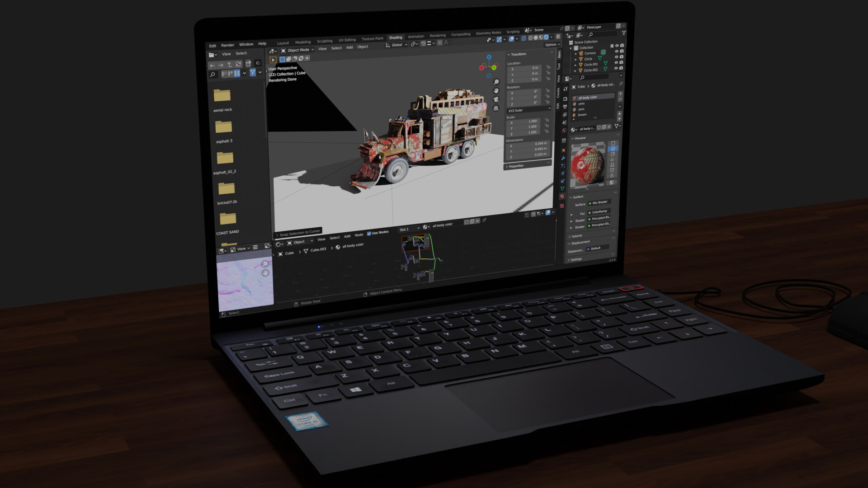Open the Snapping magnet icon in the header
This screenshot has height=488, width=868.
423,43
